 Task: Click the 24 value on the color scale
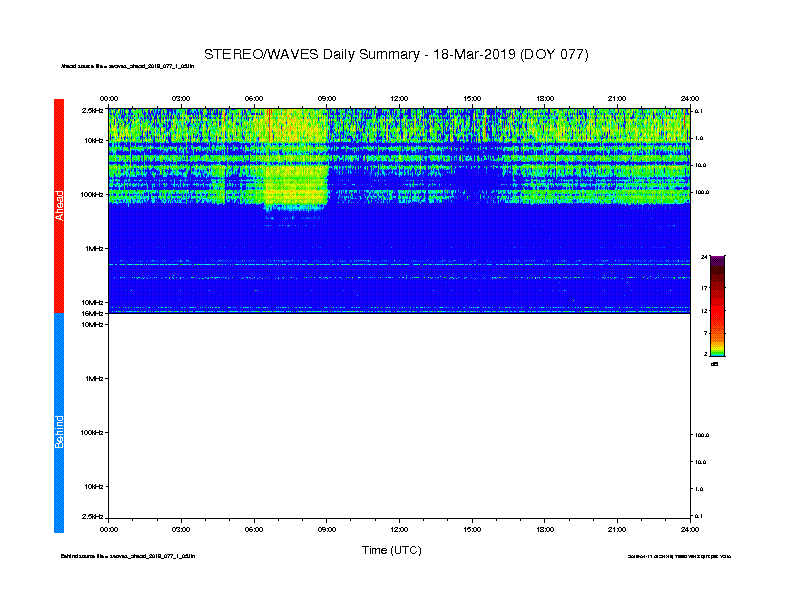tap(704, 257)
